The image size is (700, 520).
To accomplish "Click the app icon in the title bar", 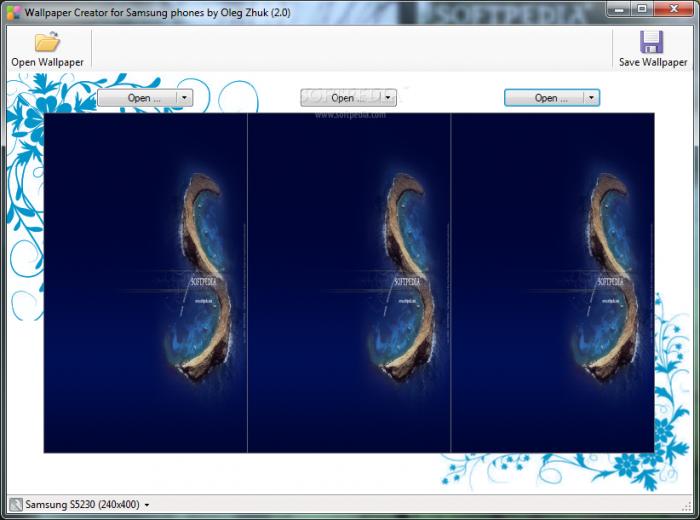I will [13, 12].
